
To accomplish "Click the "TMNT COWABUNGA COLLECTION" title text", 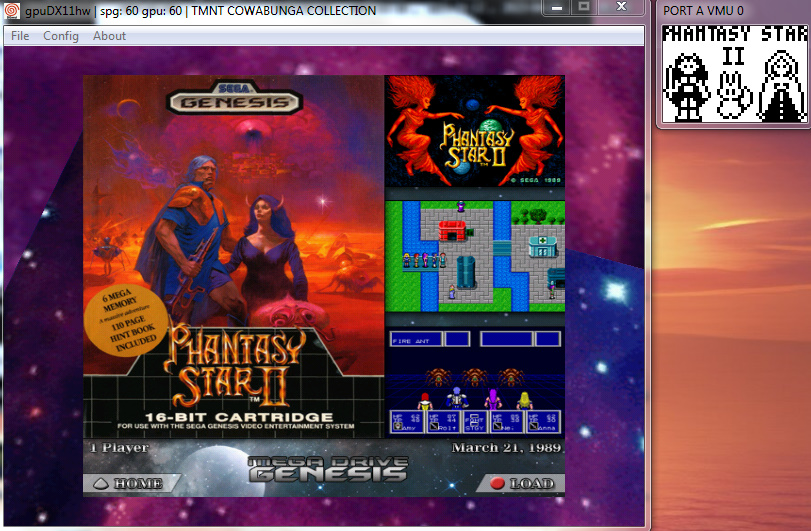I will [283, 10].
